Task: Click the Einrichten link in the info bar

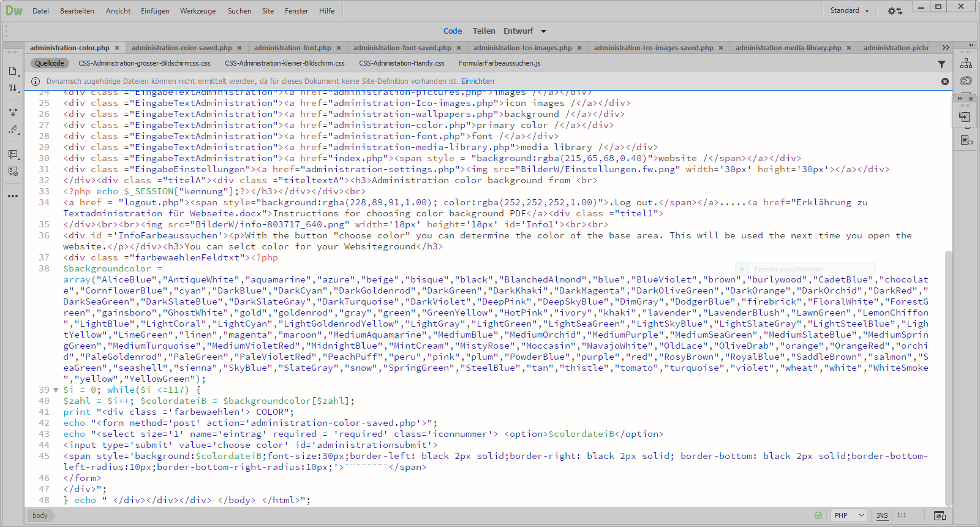Action: pos(477,82)
